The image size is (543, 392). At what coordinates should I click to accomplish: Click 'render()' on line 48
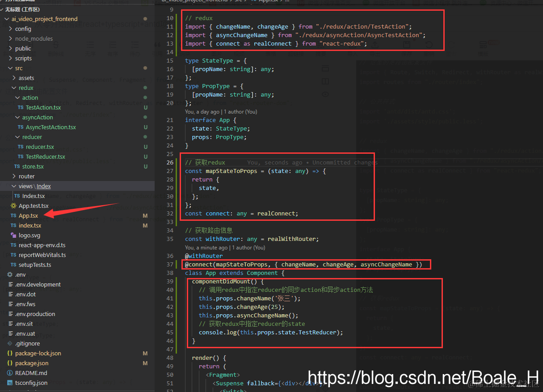(206, 358)
